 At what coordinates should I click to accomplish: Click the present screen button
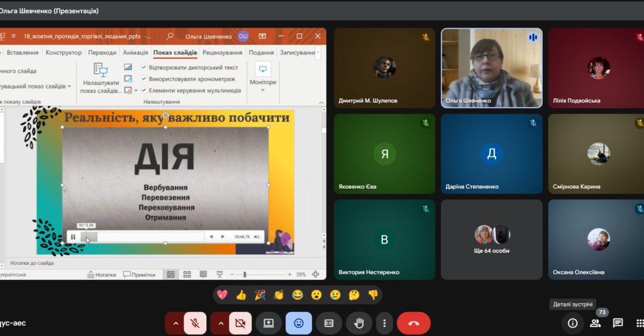click(269, 323)
